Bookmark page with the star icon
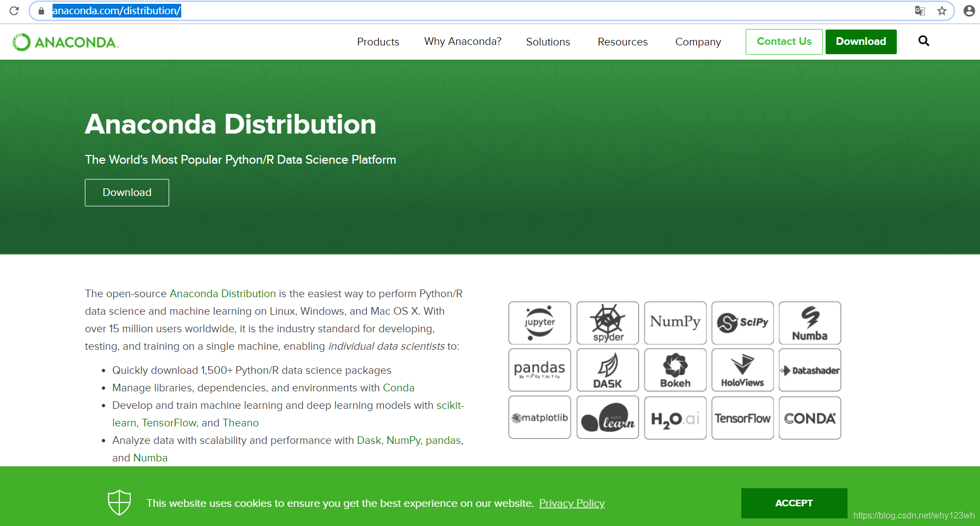 942,11
